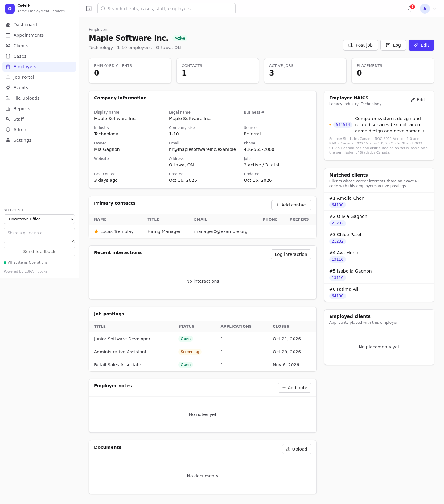Click the Admin shield icon
Screen dimensions: 444x504
[x=8, y=130]
